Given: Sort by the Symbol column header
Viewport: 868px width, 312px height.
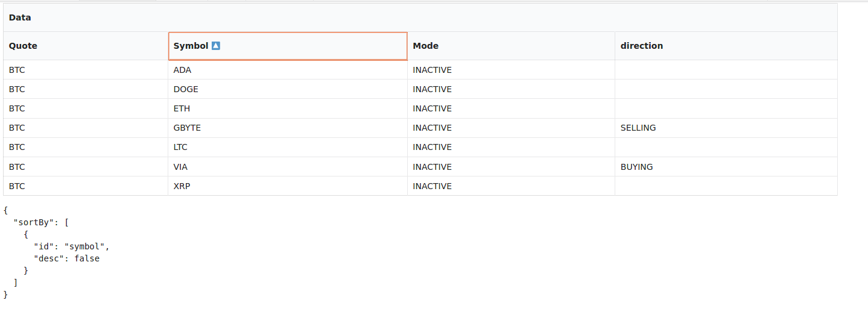Looking at the screenshot, I should point(288,46).
